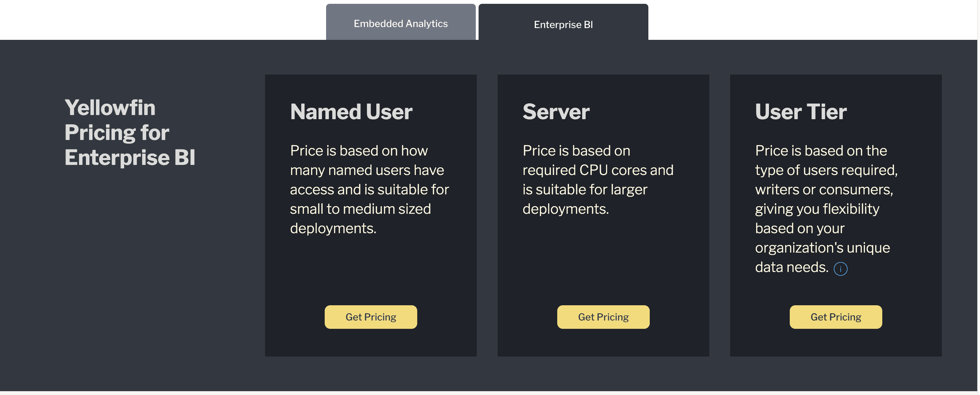The height and width of the screenshot is (395, 980).
Task: Click 'Price is based on how' text
Action: click(358, 151)
